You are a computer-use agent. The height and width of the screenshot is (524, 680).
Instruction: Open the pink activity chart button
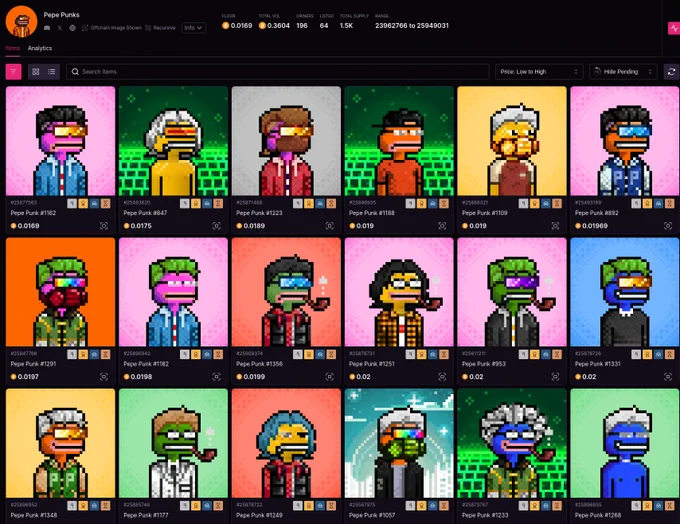coord(673,28)
